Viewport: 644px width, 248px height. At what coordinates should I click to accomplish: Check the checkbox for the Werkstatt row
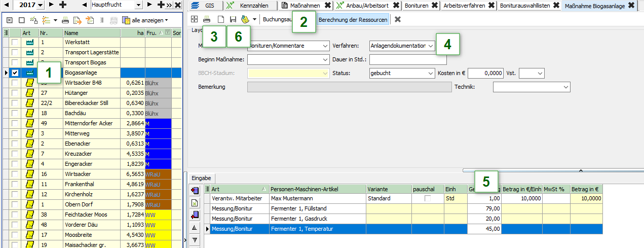pos(15,43)
